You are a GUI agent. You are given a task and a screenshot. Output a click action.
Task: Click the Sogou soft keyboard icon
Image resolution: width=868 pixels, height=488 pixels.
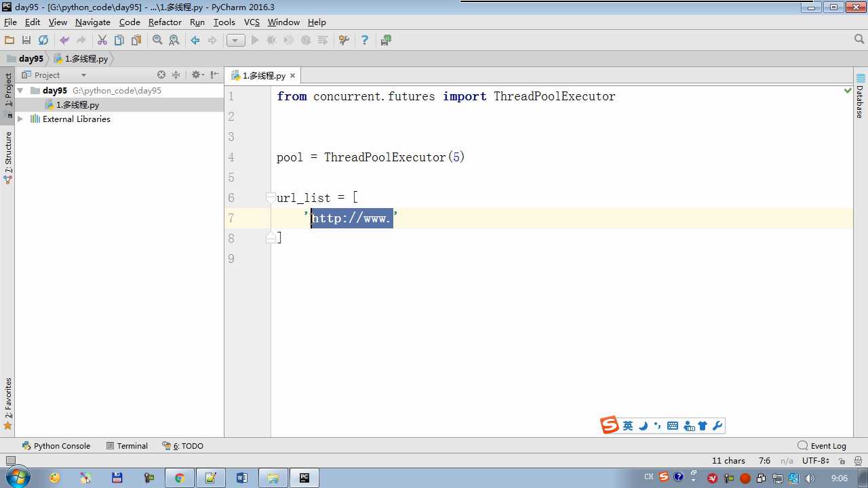point(673,426)
